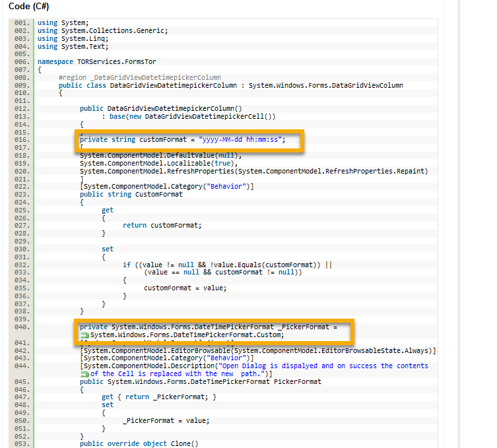This screenshot has width=497, height=448.
Task: Click the "#region _DataGridViewDatetimepickerColumn" comment
Action: (140, 77)
